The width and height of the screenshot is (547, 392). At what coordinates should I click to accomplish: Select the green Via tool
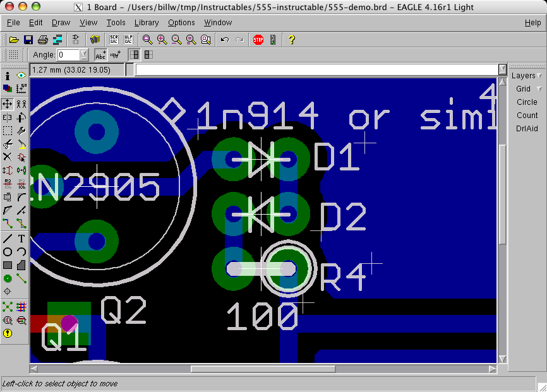click(x=8, y=278)
